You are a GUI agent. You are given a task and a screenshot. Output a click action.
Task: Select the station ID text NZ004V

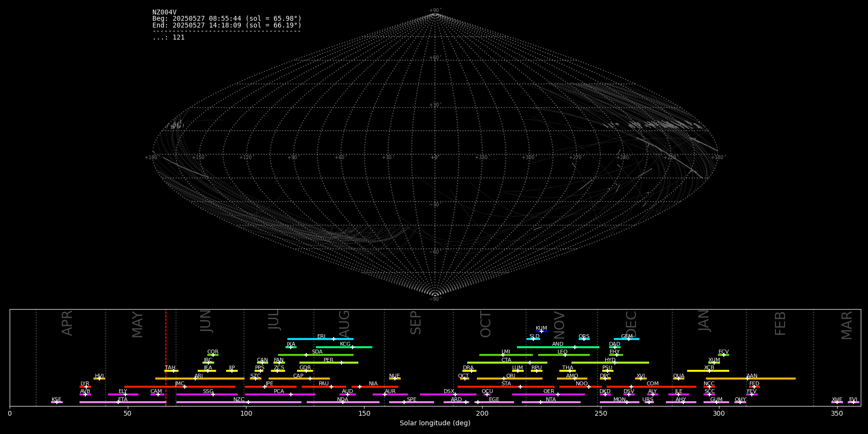pyautogui.click(x=164, y=13)
